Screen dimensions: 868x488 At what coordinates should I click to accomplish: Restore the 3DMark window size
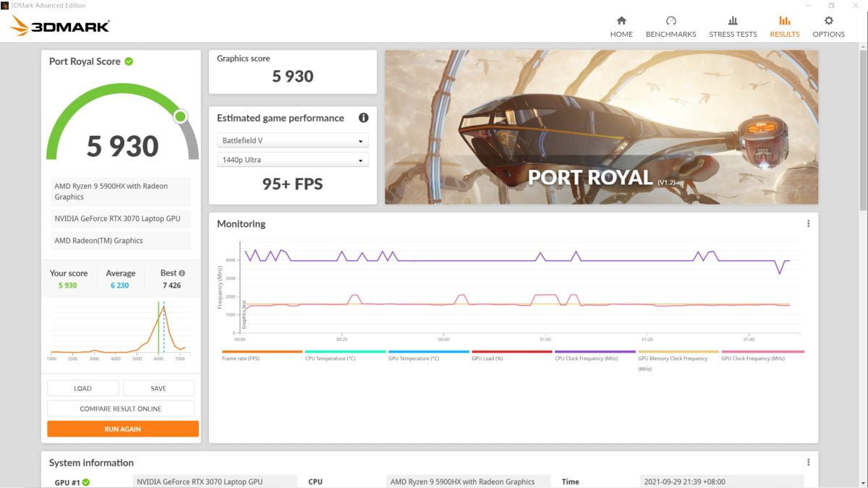[831, 5]
